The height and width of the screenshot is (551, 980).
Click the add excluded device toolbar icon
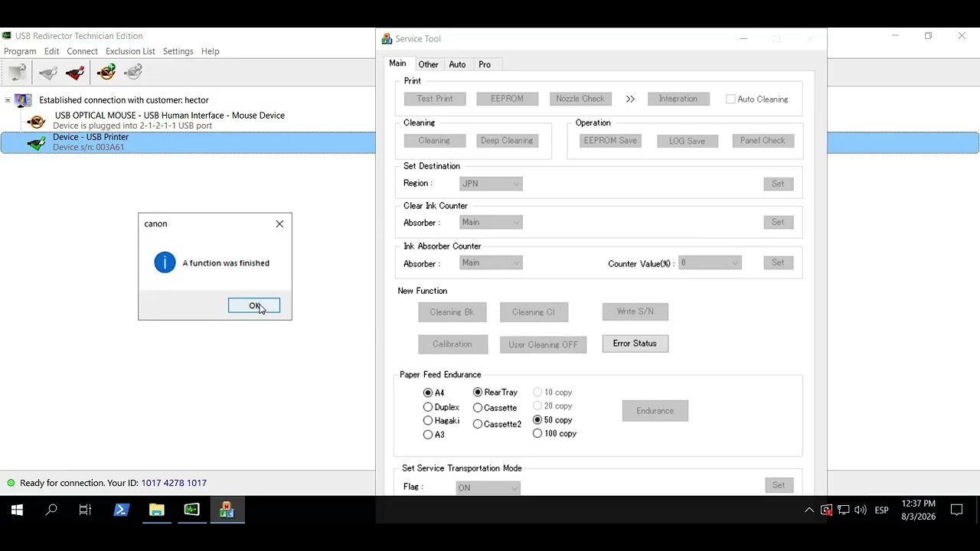coord(106,72)
